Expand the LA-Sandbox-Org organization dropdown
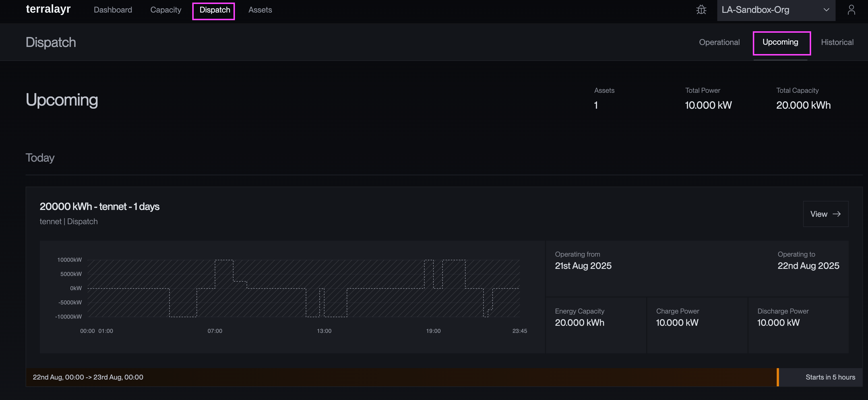The image size is (868, 400). tap(776, 10)
